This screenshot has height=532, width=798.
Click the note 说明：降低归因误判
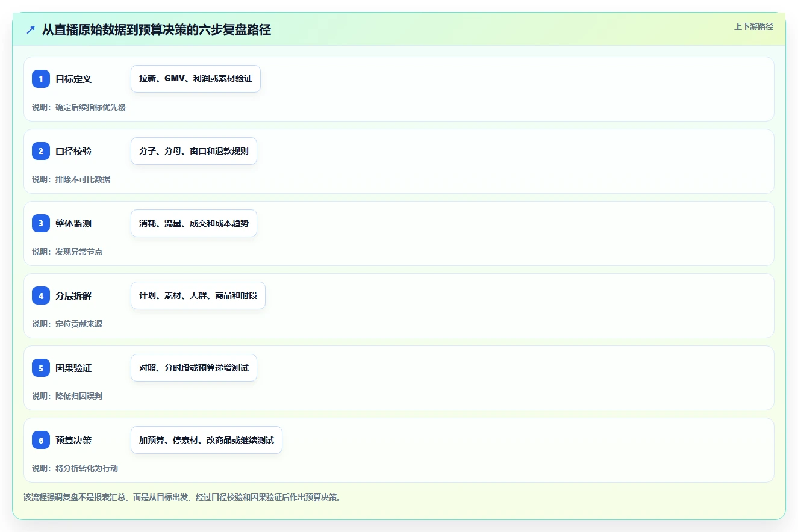pyautogui.click(x=67, y=396)
